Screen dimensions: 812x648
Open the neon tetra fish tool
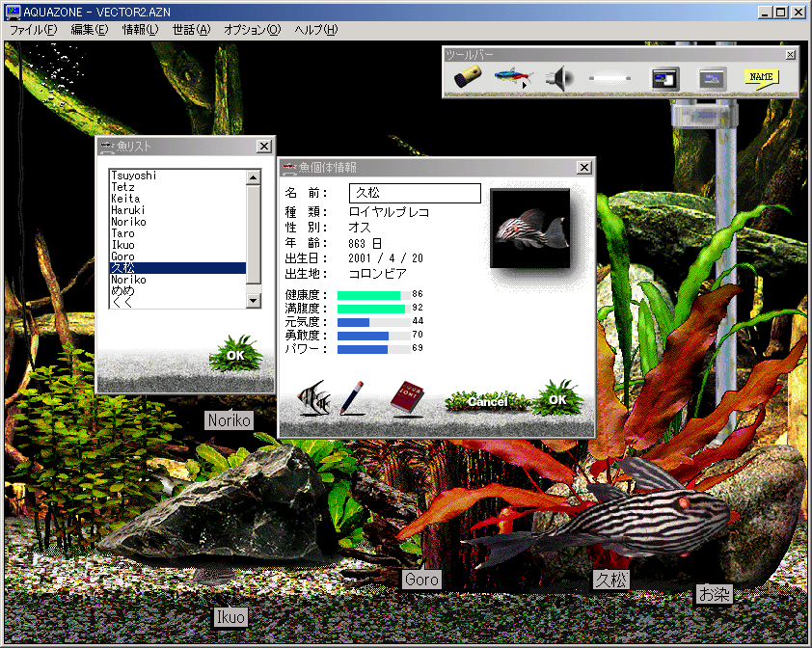point(513,78)
